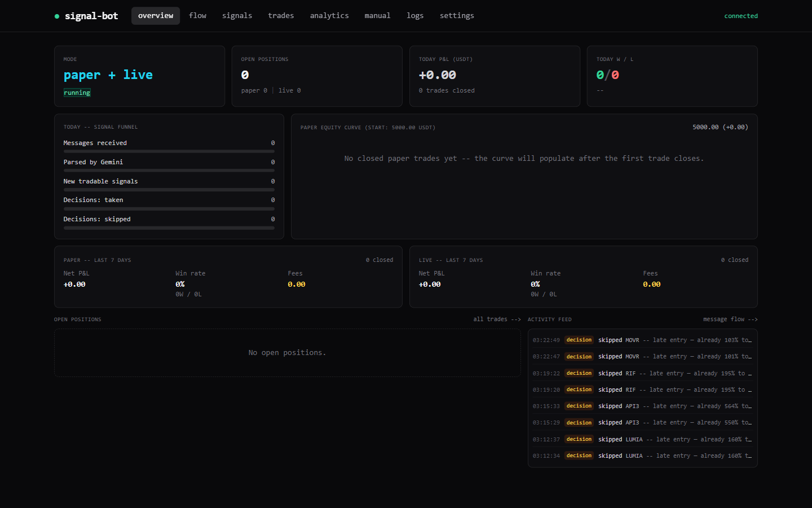
Task: Click the New tradable signals progress bar
Action: click(x=169, y=190)
